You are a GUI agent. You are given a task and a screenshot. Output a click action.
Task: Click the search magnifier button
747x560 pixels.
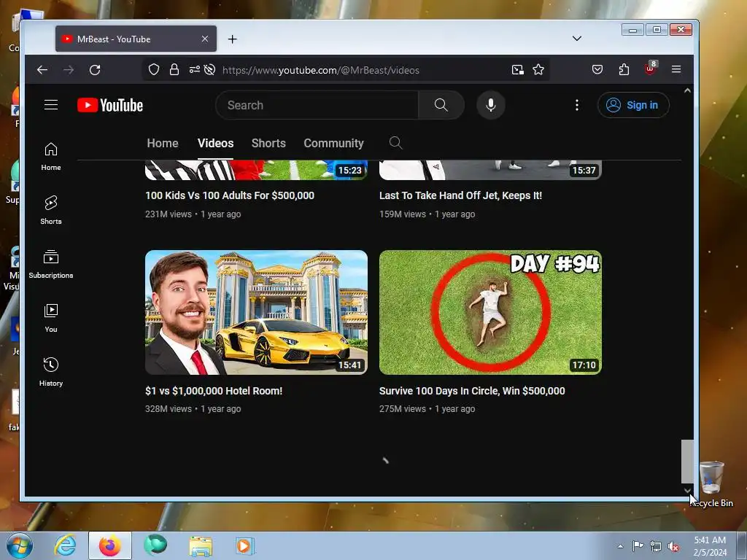pyautogui.click(x=441, y=105)
